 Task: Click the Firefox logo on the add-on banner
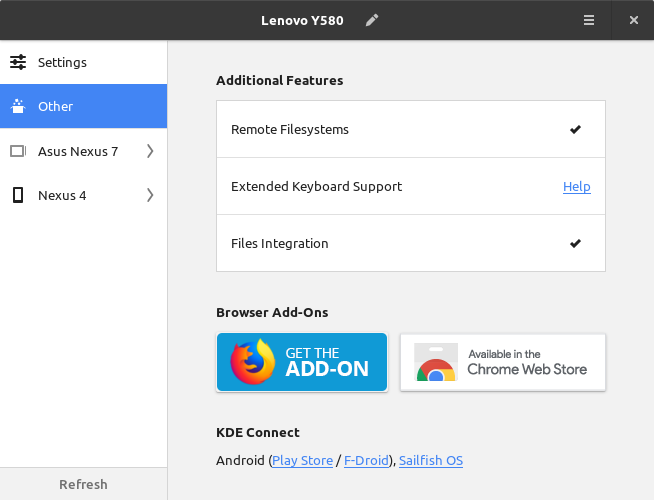pyautogui.click(x=252, y=362)
